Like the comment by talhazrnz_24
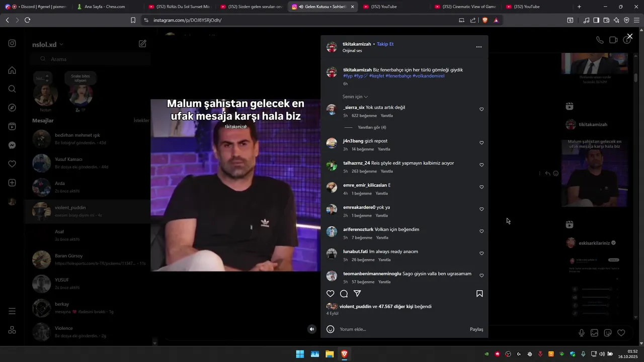The width and height of the screenshot is (644, 362). (x=481, y=165)
